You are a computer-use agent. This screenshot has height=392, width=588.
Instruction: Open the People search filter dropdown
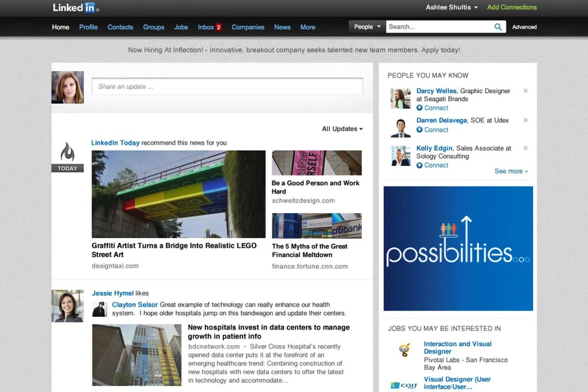coord(367,27)
